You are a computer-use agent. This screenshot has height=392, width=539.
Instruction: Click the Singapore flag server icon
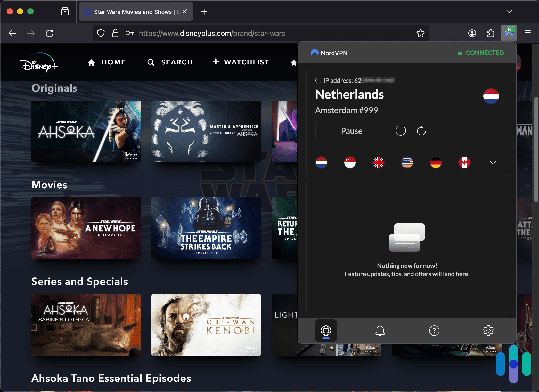[x=349, y=162]
